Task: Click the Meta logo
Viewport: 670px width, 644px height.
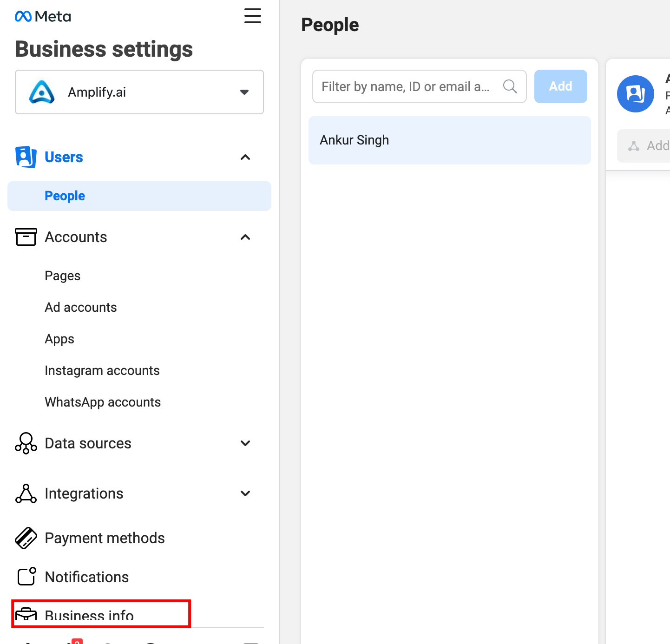Action: tap(43, 17)
